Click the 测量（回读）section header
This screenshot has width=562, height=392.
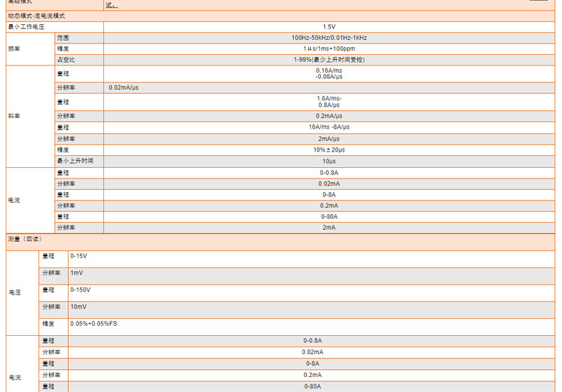(25, 239)
